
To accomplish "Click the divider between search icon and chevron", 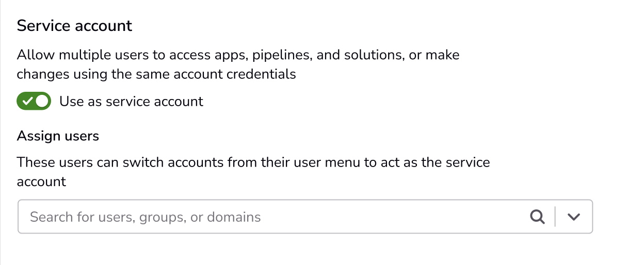I will click(x=555, y=217).
